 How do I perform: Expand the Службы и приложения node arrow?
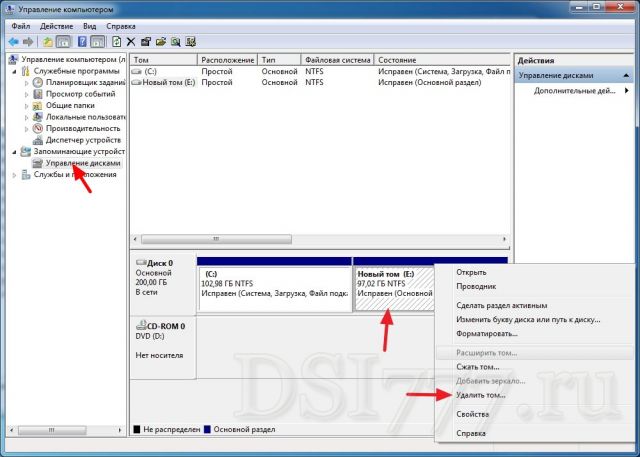[14, 175]
